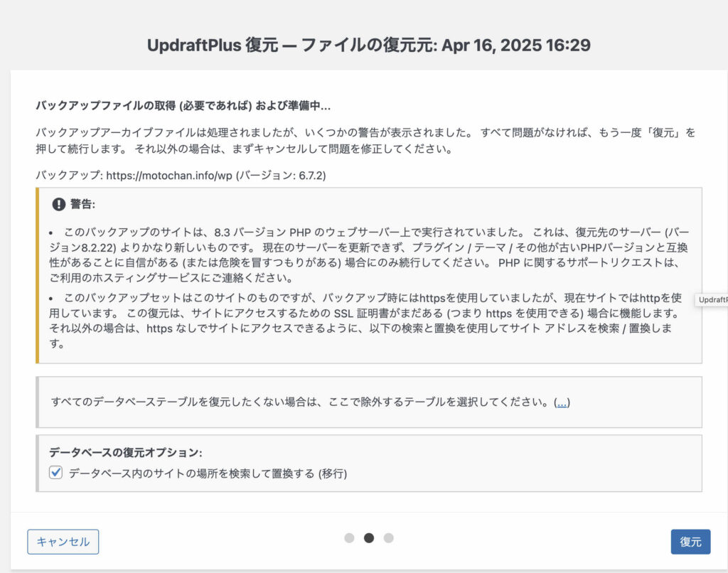Click the キャンセル button
Viewport: 728px width, 573px height.
click(63, 542)
